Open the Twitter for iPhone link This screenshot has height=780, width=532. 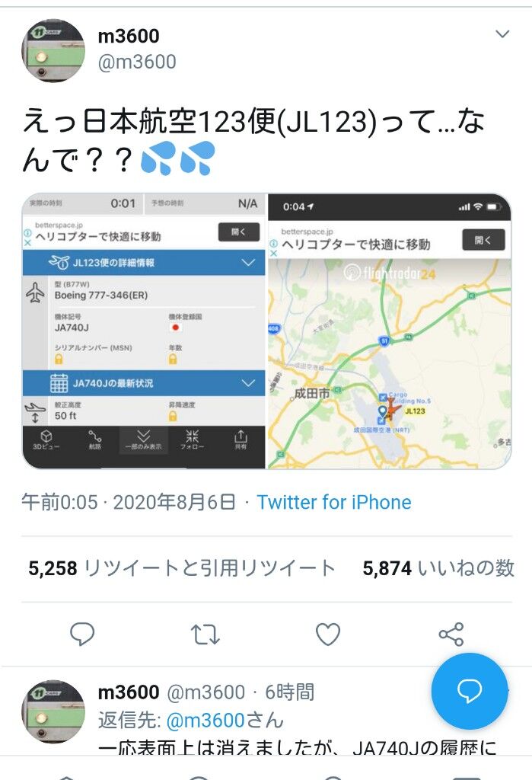(x=333, y=502)
